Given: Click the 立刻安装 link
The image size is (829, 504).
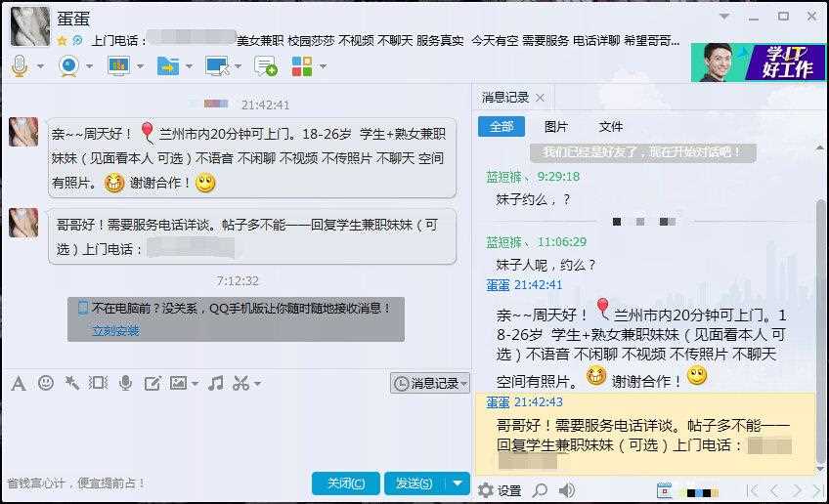Looking at the screenshot, I should 115,331.
